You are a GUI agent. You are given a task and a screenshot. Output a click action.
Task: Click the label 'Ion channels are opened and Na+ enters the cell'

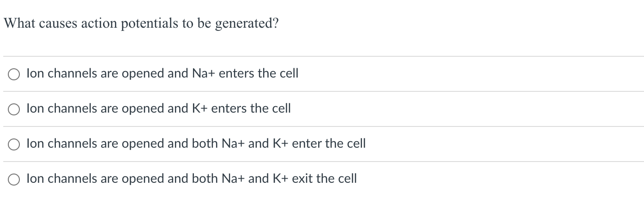(x=163, y=73)
